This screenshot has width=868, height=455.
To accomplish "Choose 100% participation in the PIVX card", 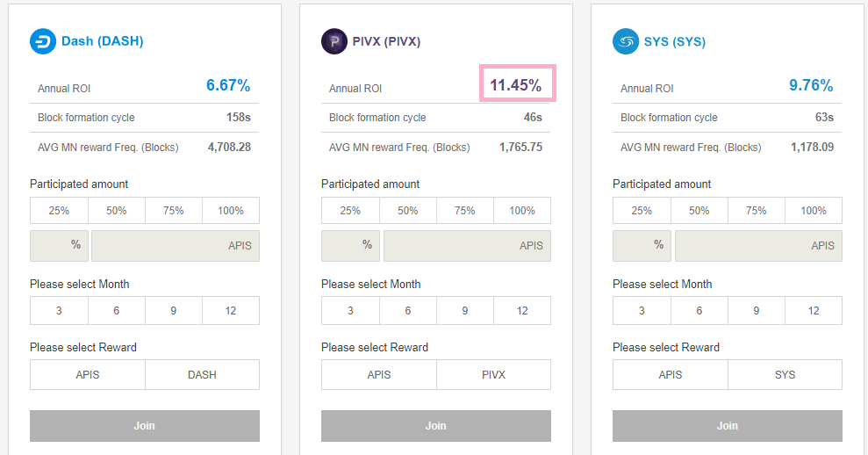I will [522, 211].
